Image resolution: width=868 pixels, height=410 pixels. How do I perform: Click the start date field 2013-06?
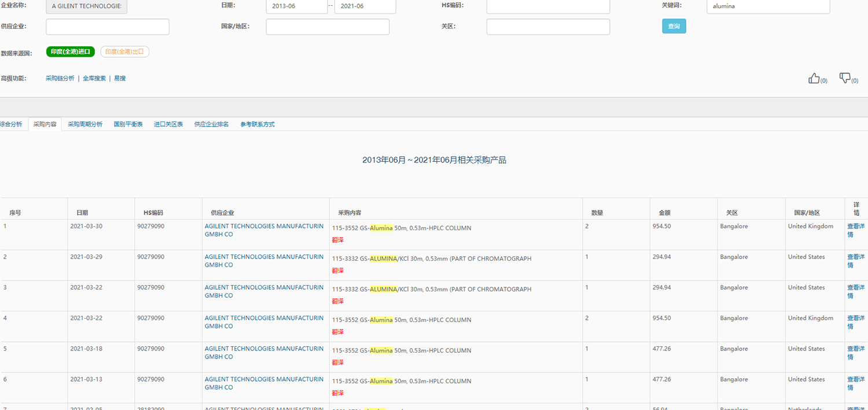click(296, 6)
